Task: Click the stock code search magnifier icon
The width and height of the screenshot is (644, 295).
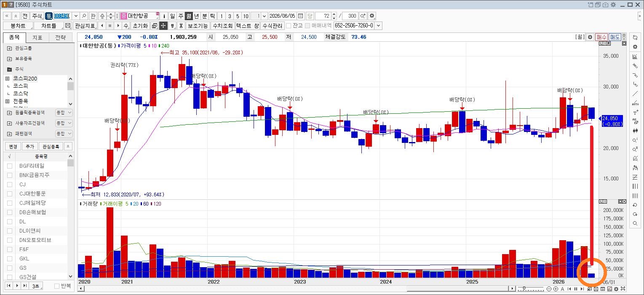Action: 84,16
